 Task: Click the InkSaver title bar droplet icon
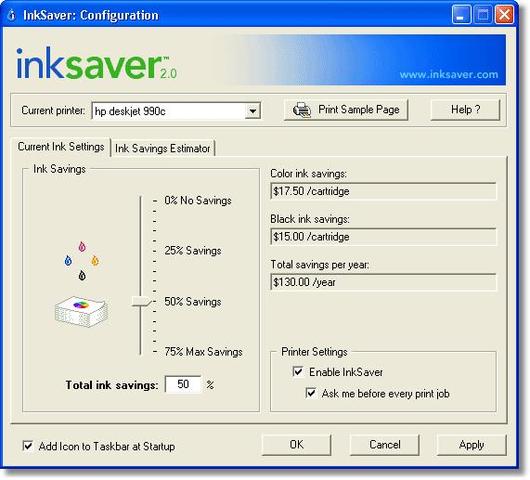11,15
